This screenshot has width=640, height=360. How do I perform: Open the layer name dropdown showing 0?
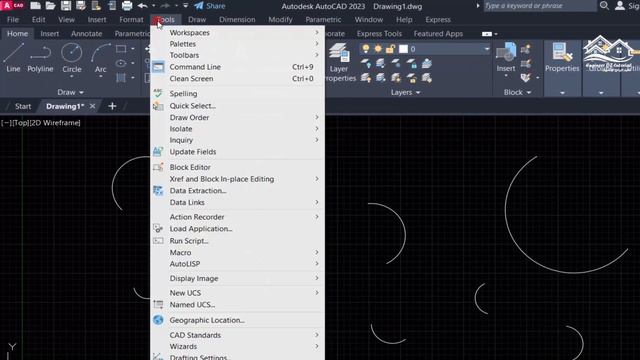coord(487,49)
